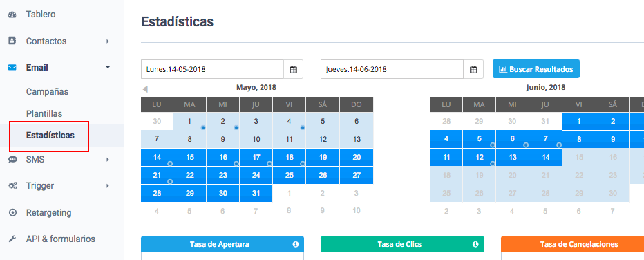Open Plantillas in the Email menu
Screen dimensions: 644x260
tap(44, 113)
